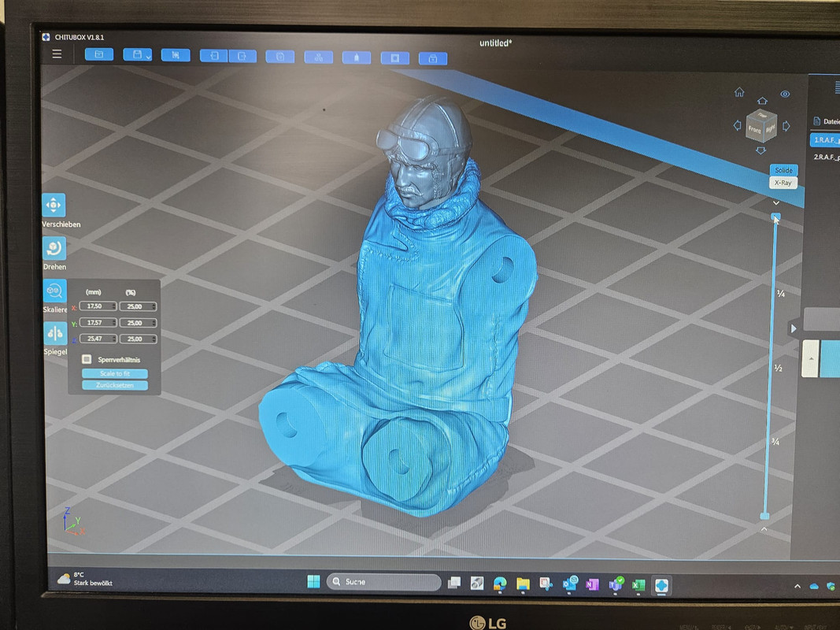Click the layer slider bottom handle
840x630 pixels.
coord(764,516)
